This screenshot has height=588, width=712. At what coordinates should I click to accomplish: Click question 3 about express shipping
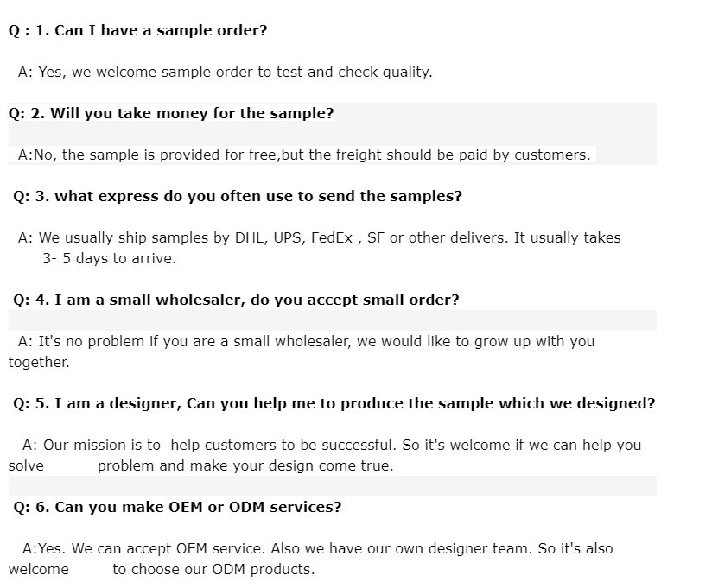coord(238,197)
